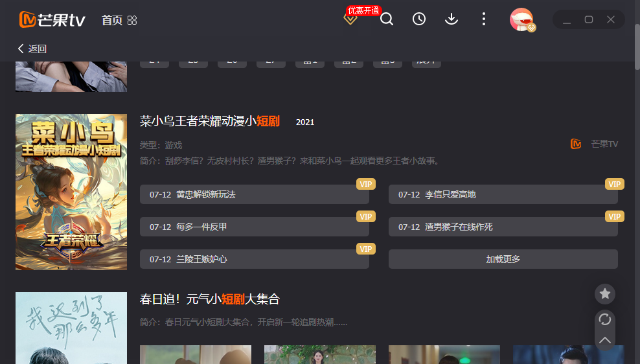Click 加载更多 to load more episodes

click(x=503, y=259)
